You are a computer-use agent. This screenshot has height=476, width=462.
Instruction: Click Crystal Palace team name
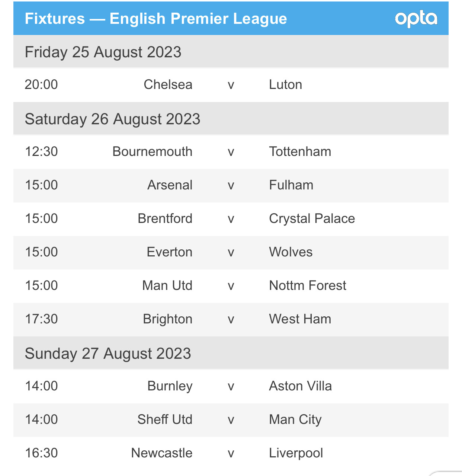click(x=312, y=218)
